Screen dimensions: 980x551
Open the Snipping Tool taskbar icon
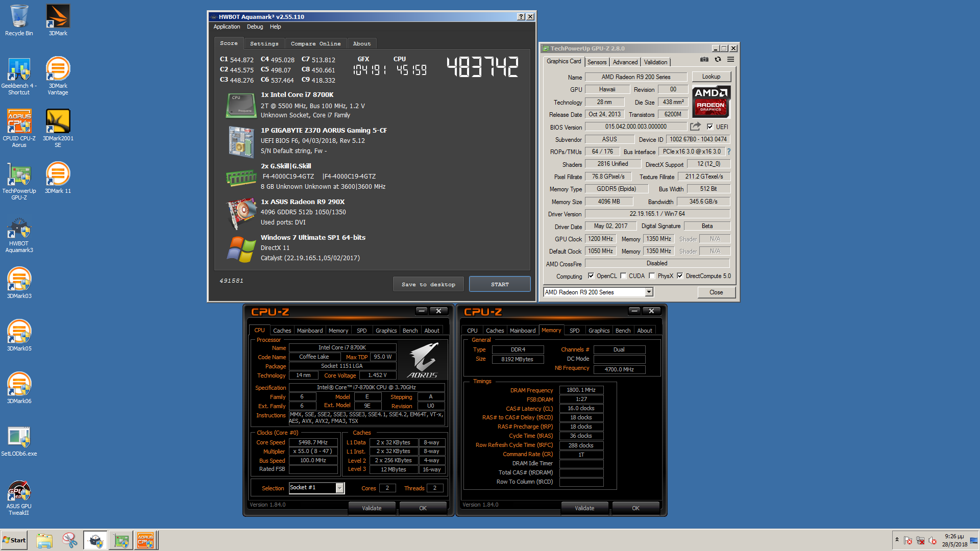click(x=70, y=540)
